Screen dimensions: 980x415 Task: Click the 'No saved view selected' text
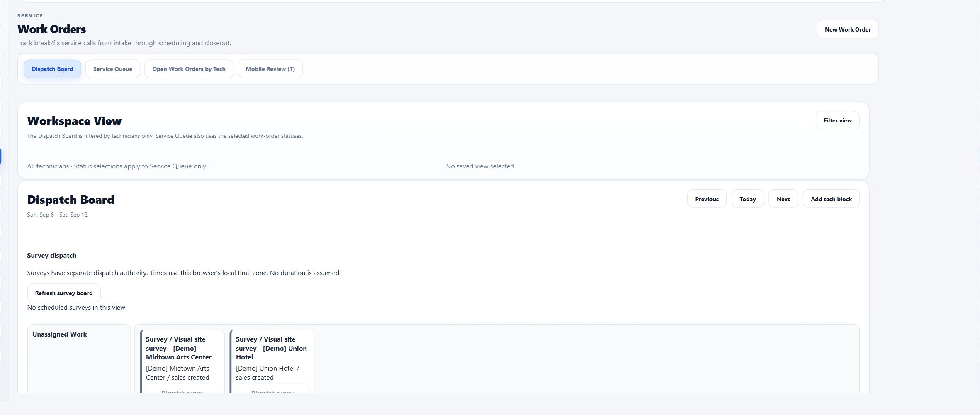tap(480, 166)
